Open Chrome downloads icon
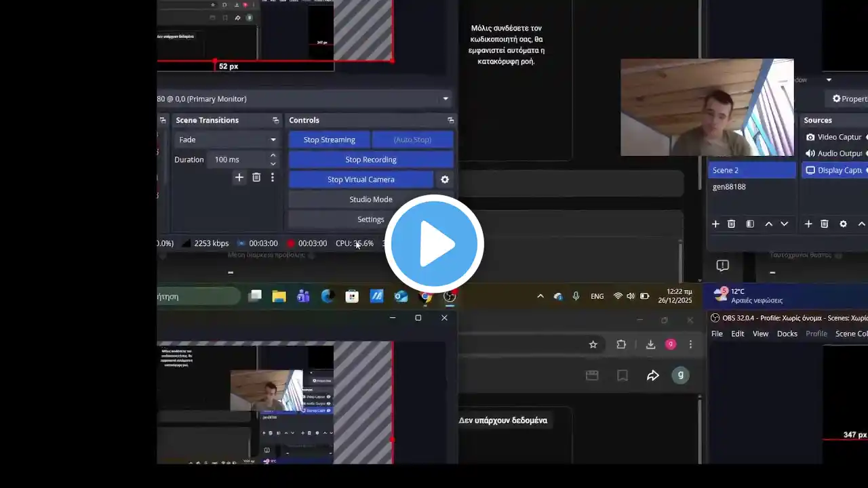The image size is (868, 488). point(650,344)
